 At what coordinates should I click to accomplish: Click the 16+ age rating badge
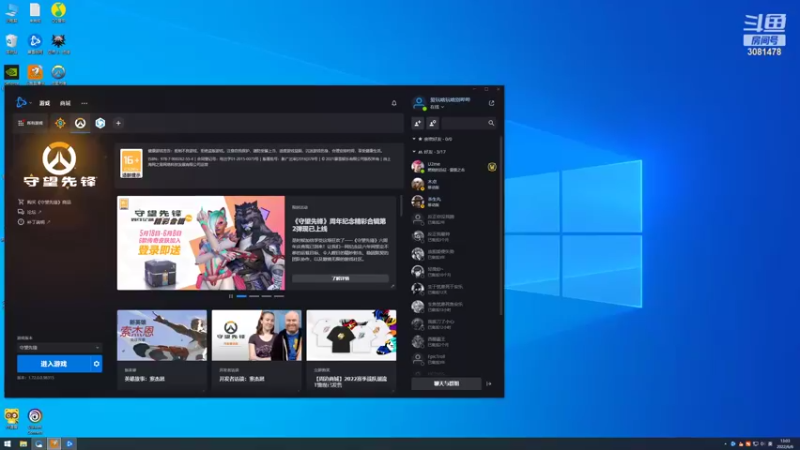point(131,163)
